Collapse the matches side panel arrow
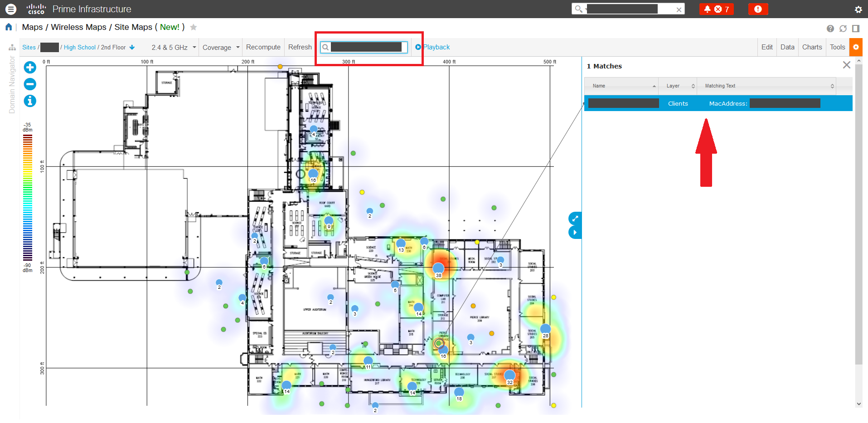The width and height of the screenshot is (868, 423). (574, 232)
